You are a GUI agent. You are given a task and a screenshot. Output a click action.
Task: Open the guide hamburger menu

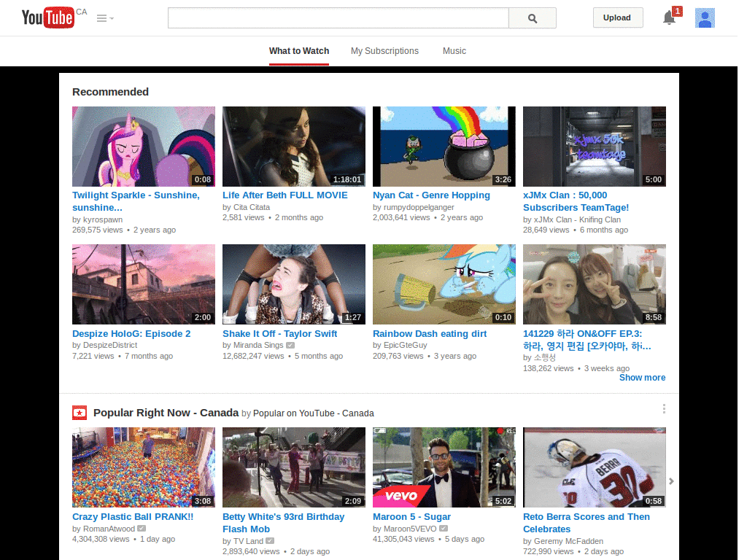click(105, 18)
